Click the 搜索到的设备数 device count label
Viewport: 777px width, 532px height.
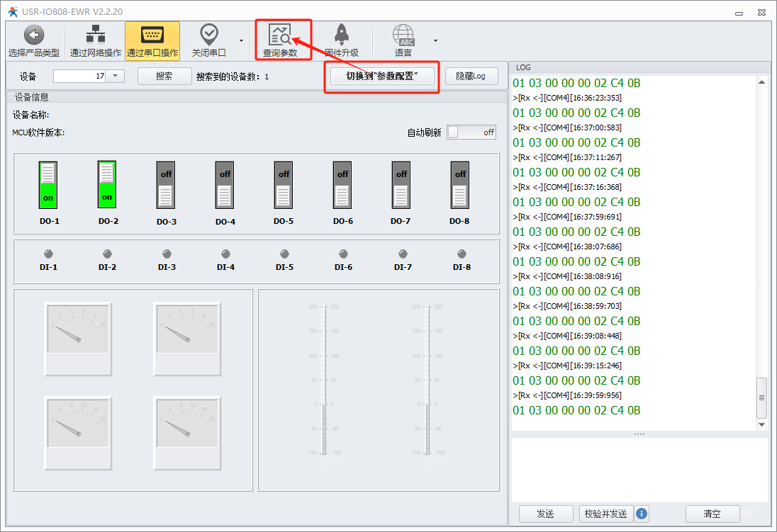click(x=233, y=77)
